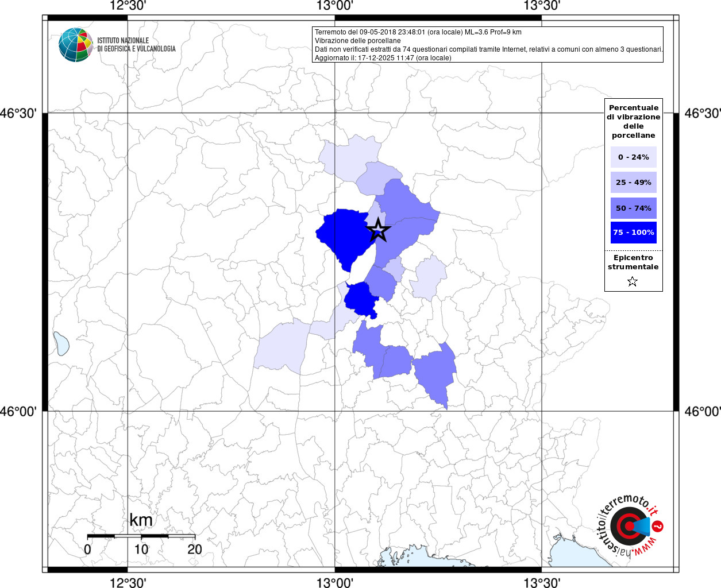
Task: Click 'Istituto Nazionale di Geofisica e Vulcanologia' text
Action: (x=136, y=45)
